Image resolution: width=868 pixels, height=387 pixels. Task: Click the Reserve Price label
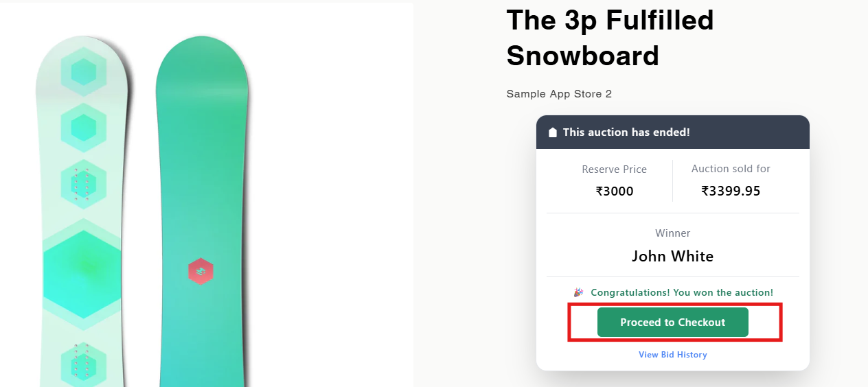[x=614, y=169]
